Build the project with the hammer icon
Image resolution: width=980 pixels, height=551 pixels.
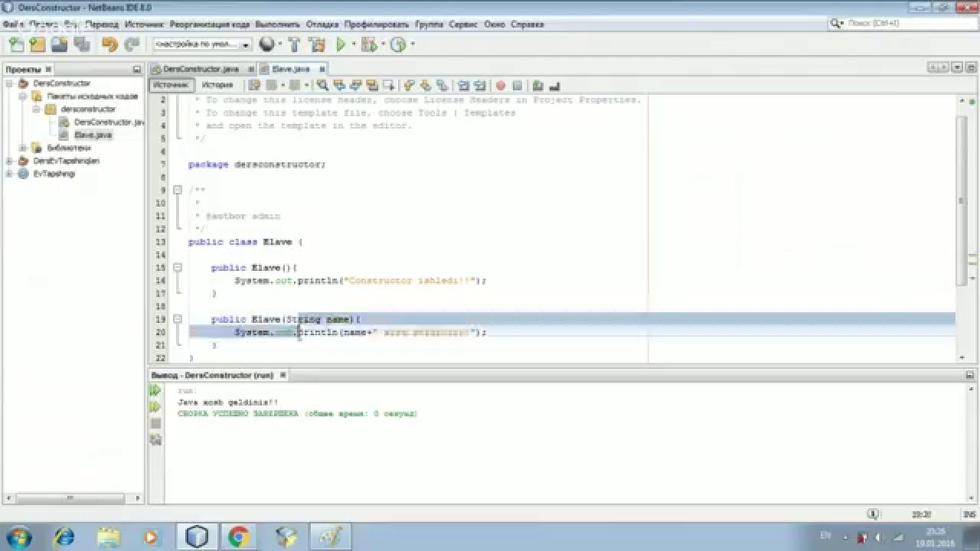(295, 45)
